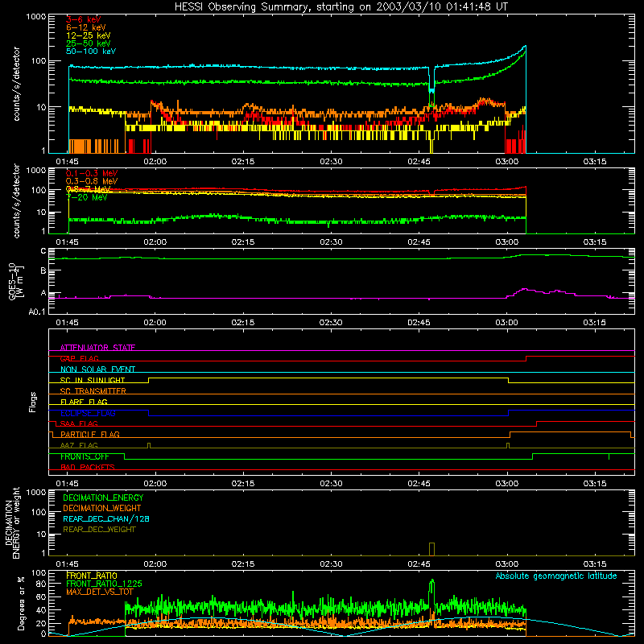Select the SC_TRANSMITTER flag label
The width and height of the screenshot is (644, 644).
point(93,391)
